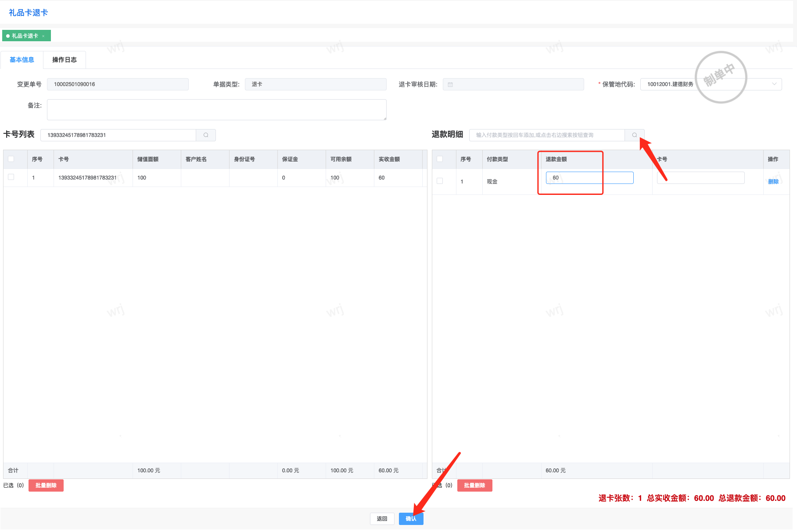Click the 退卡审核日期 date field
Viewport: 797px width, 532px height.
(x=513, y=84)
